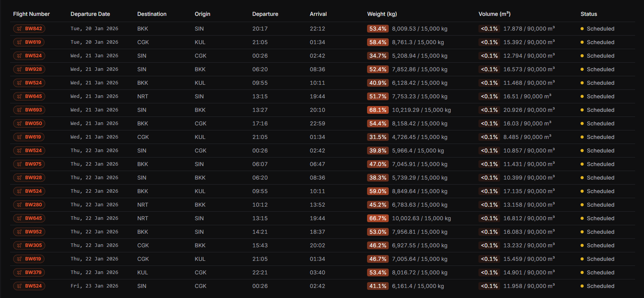644x298 pixels.
Task: Sort by the Departure Date column header
Action: [x=90, y=14]
